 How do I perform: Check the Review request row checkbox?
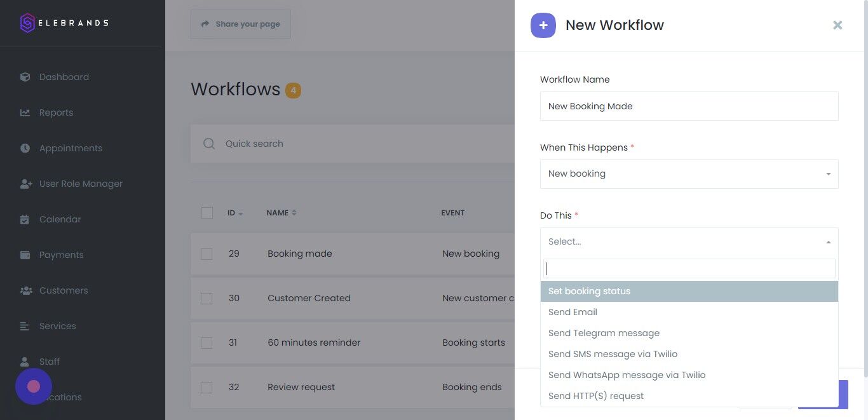(x=207, y=387)
